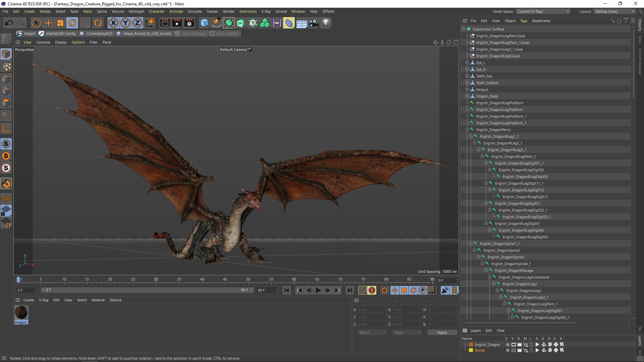Collapse English_DragonSpine1_1 hierarchy
The height and width of the screenshot is (362, 644).
[x=471, y=244]
